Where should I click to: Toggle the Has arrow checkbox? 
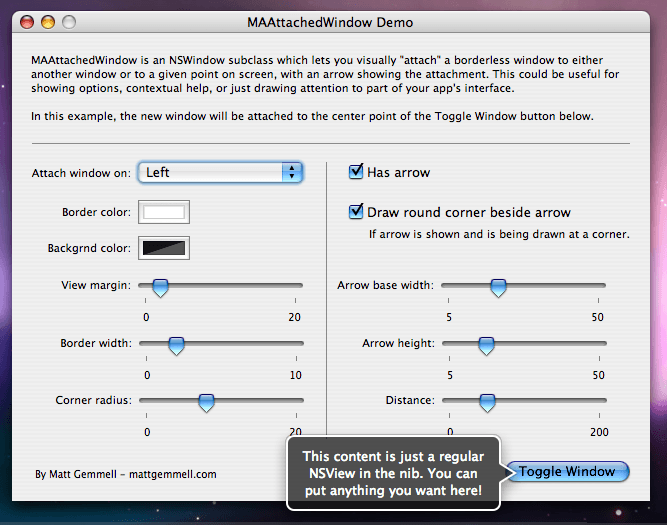point(356,172)
